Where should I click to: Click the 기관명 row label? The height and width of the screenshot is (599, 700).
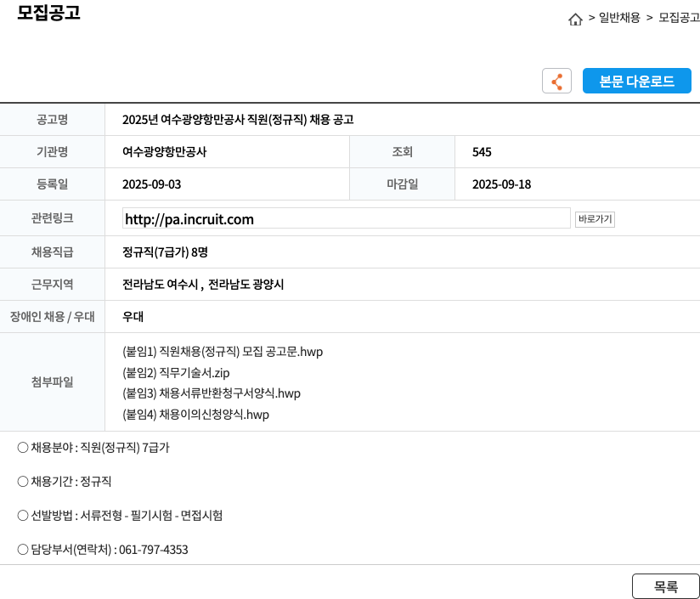52,152
